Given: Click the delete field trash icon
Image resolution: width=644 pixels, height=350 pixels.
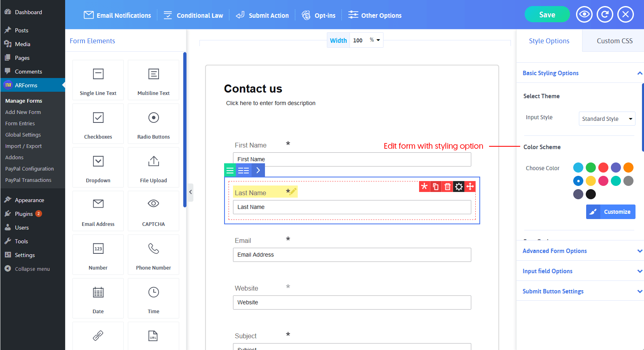Looking at the screenshot, I should [x=447, y=186].
